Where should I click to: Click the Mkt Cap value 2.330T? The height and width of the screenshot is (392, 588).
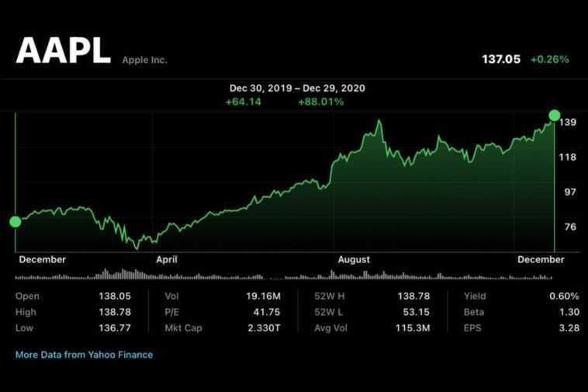click(x=264, y=328)
